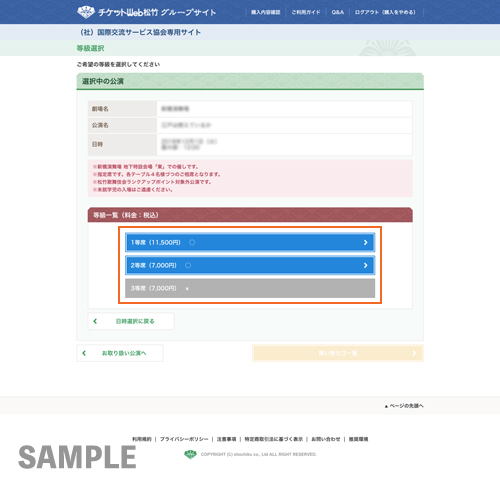Screen dimensions: 500x480
Task: Open the 購入内容確認 menu item
Action: pos(266,12)
